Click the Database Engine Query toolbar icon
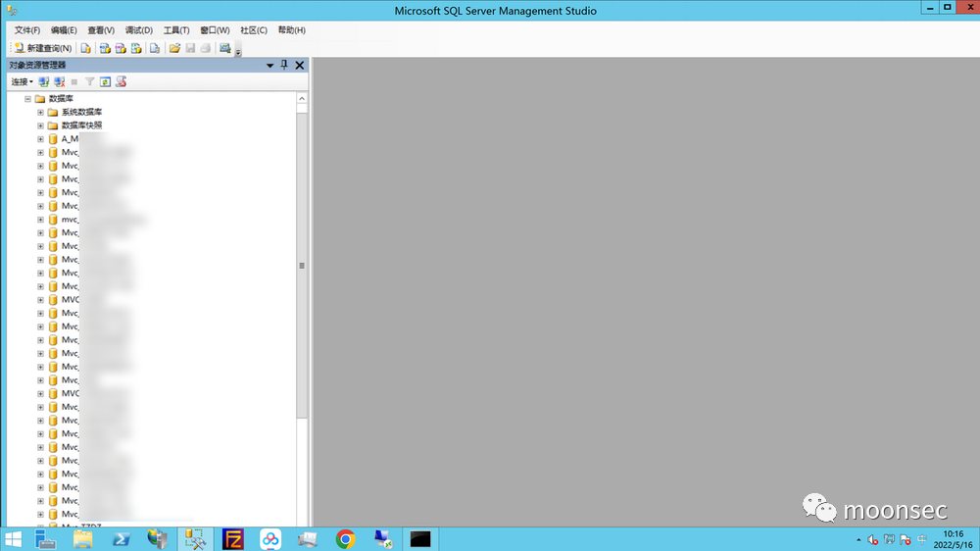980x551 pixels. click(x=85, y=48)
